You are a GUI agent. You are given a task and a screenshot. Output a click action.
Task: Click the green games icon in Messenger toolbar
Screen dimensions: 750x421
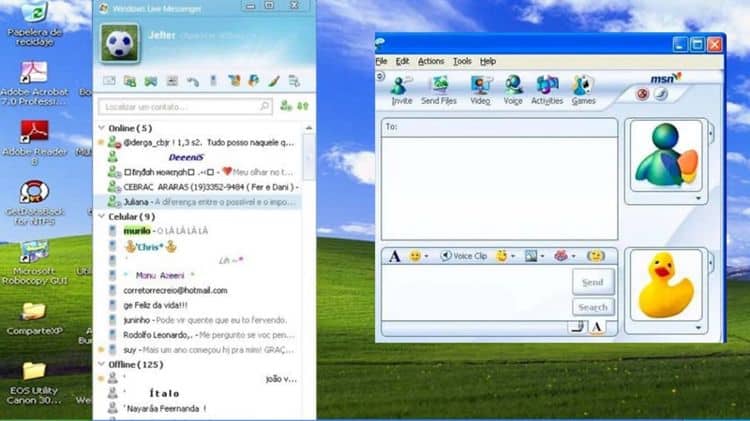coord(151,81)
